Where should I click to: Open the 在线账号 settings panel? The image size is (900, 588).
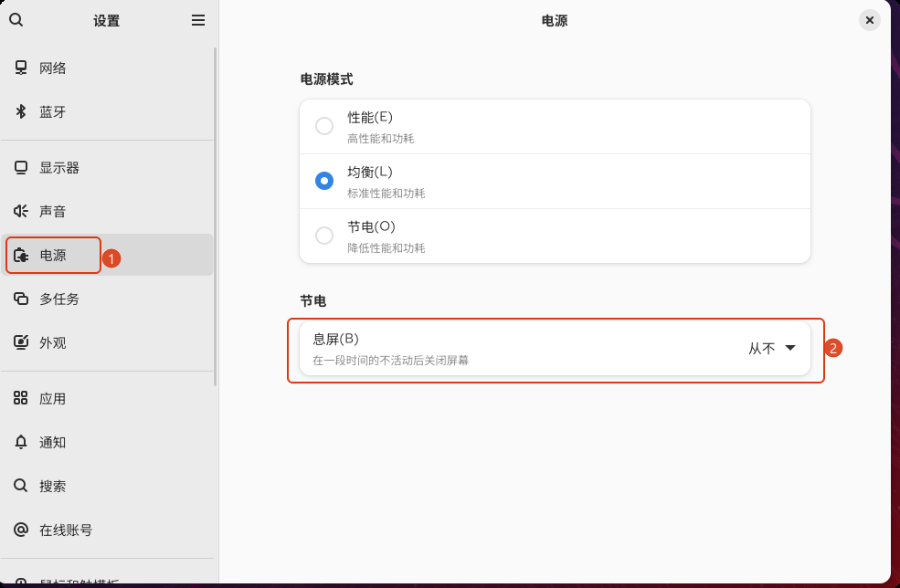point(107,530)
